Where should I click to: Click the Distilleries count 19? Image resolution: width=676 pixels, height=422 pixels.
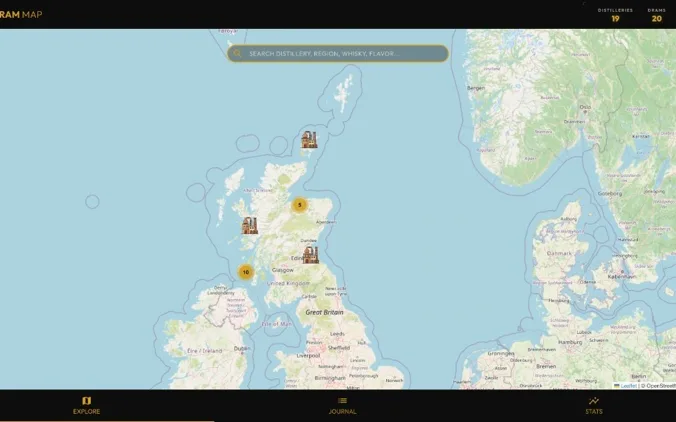(x=615, y=19)
